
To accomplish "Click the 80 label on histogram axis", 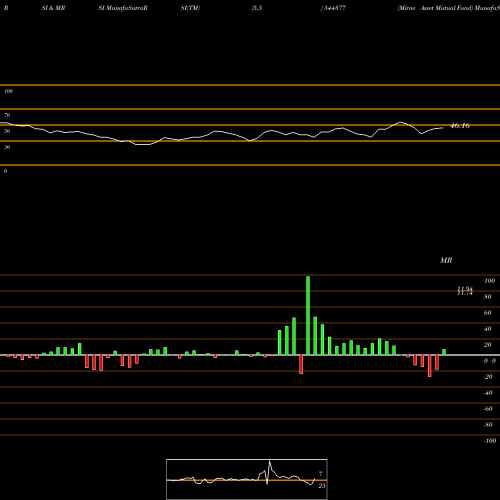I will pos(488,297).
